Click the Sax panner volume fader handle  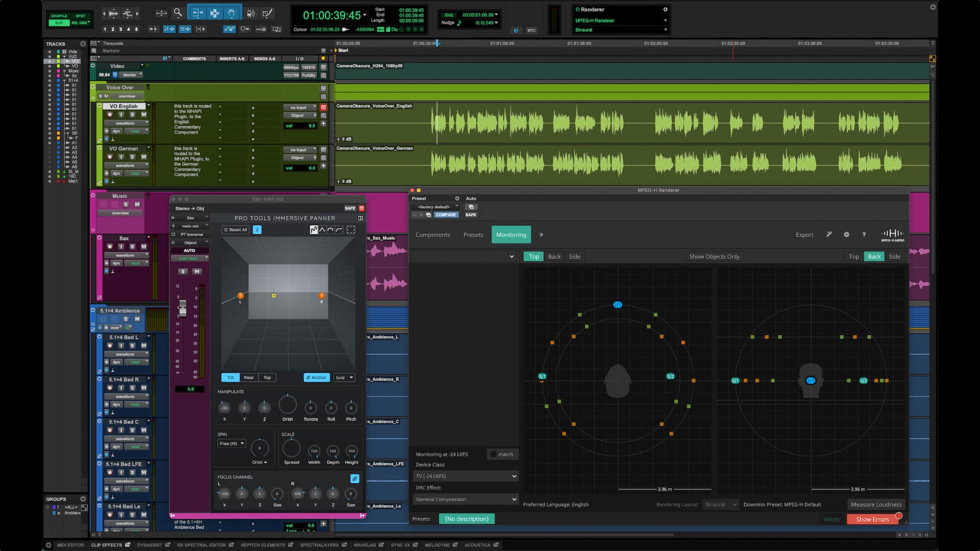click(182, 308)
